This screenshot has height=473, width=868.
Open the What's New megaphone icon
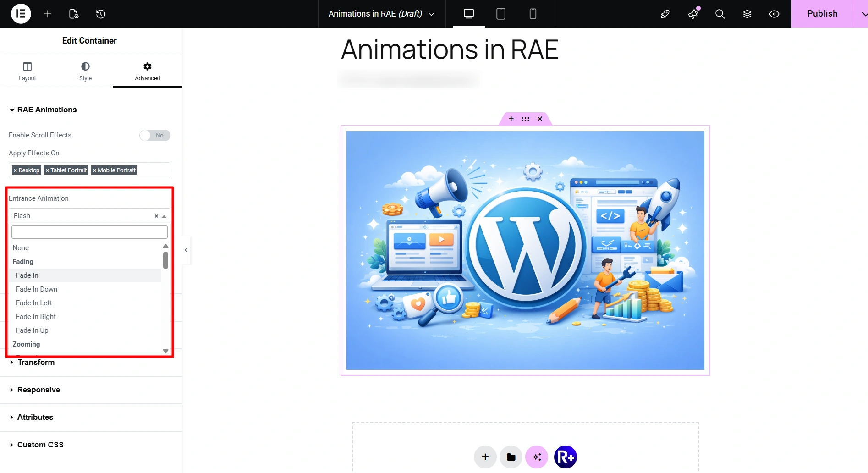point(693,14)
